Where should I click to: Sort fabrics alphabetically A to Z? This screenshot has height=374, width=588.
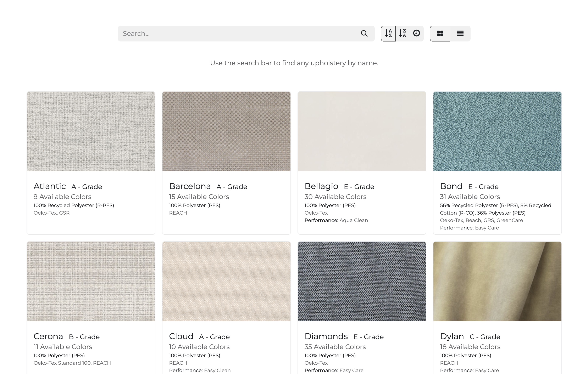click(388, 33)
